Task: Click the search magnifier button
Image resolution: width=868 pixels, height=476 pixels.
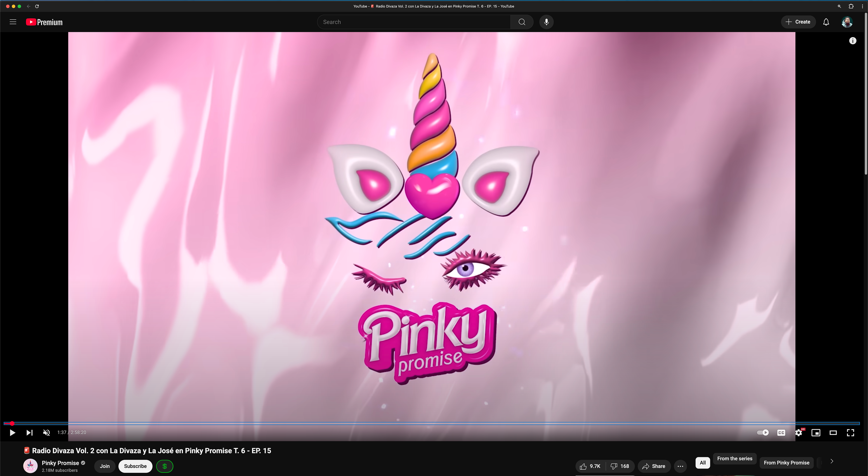Action: [x=522, y=22]
